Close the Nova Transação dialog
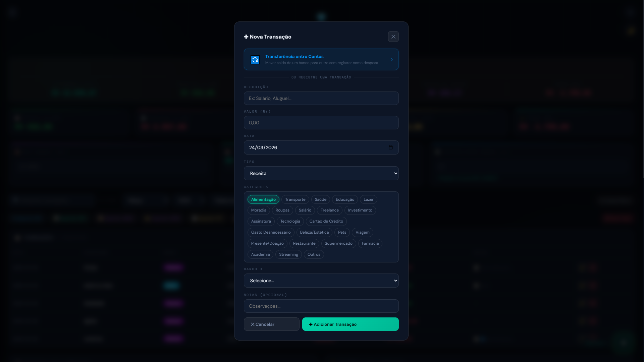 click(x=393, y=37)
